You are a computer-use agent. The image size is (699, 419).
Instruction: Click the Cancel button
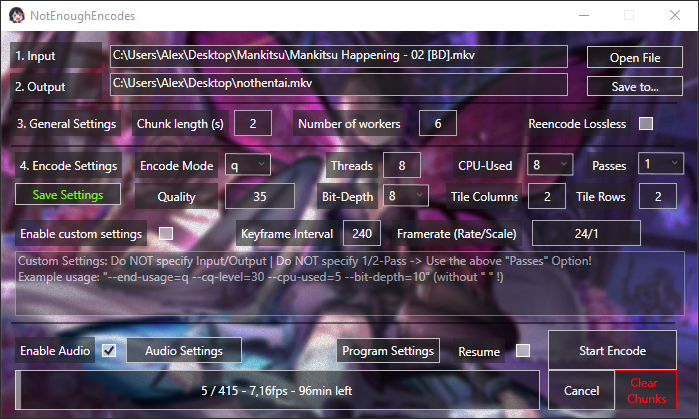tap(581, 390)
